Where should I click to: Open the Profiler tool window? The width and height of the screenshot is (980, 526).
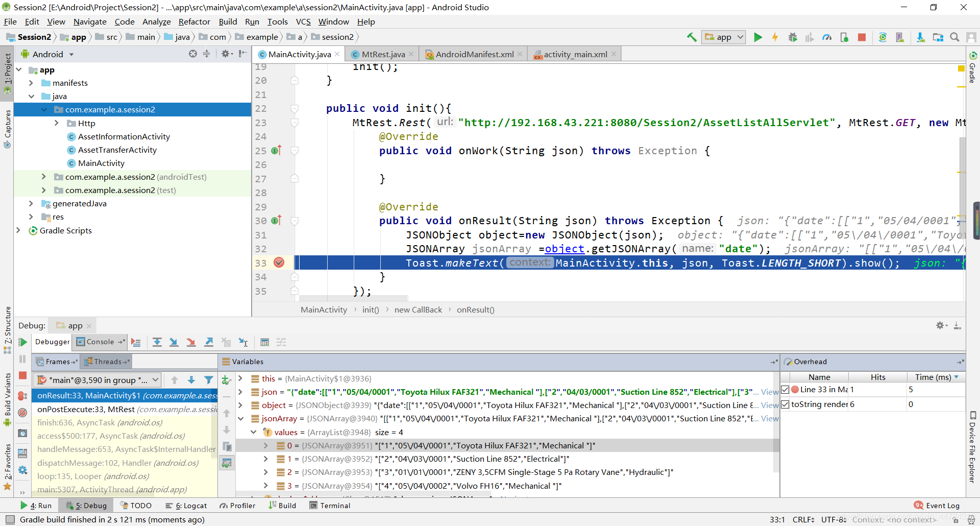(237, 506)
